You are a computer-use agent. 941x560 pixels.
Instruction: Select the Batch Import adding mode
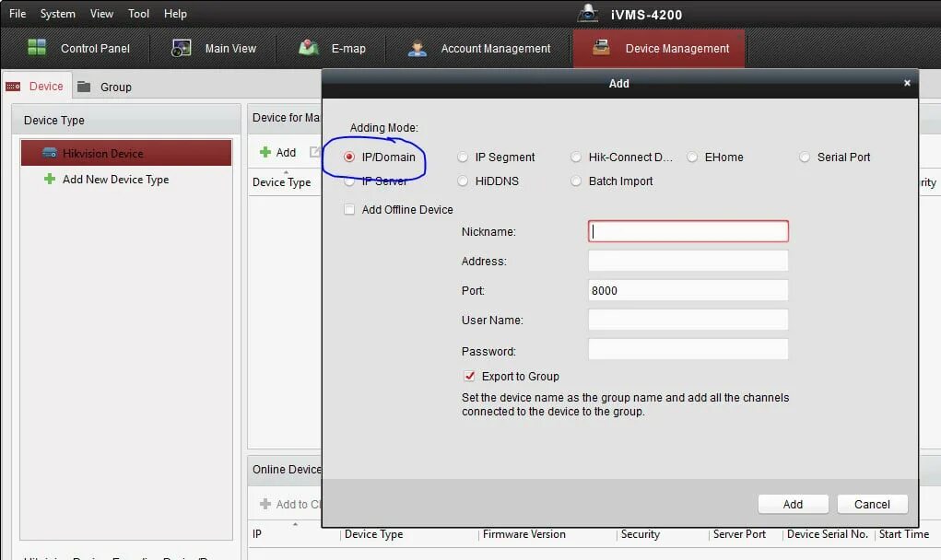pyautogui.click(x=576, y=181)
